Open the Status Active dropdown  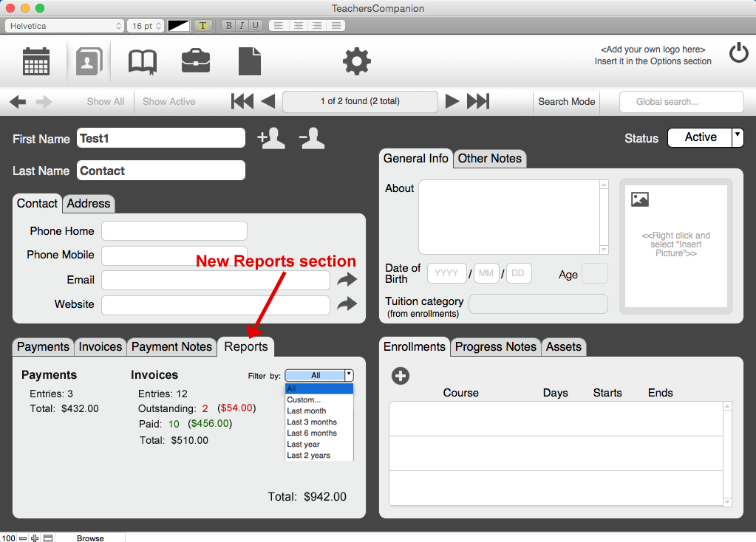tap(705, 137)
